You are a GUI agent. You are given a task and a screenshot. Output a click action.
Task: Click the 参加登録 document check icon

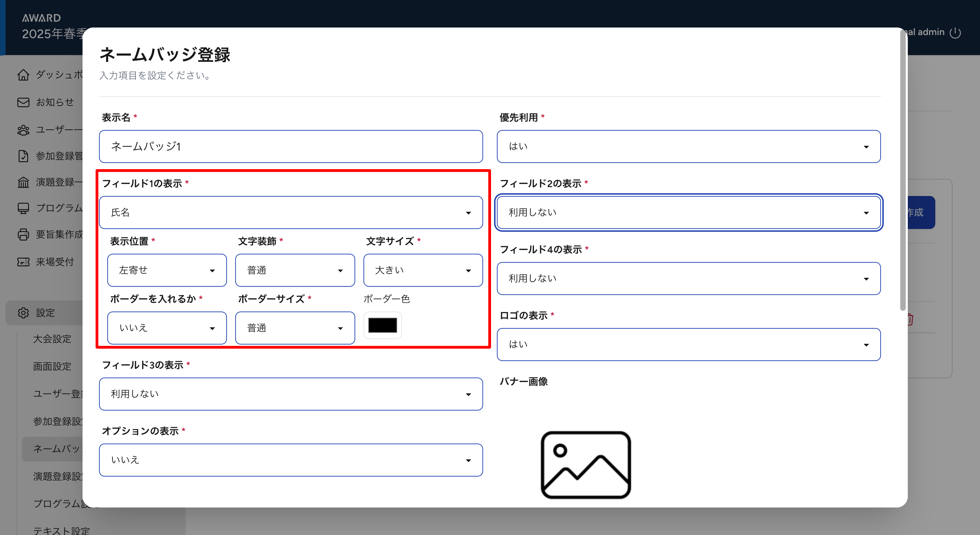point(23,156)
